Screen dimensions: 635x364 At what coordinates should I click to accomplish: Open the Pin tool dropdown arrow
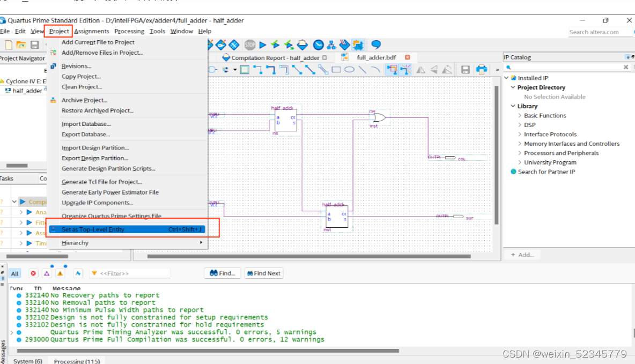(x=235, y=70)
